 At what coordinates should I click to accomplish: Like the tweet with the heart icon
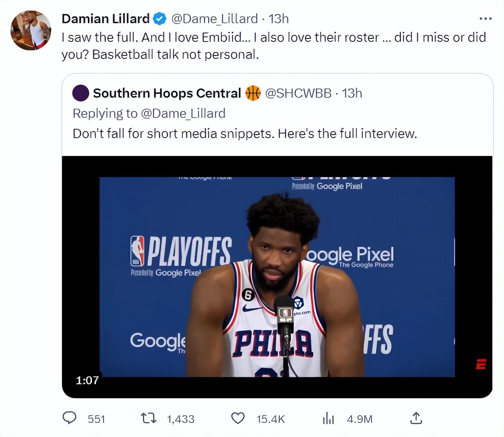238,418
